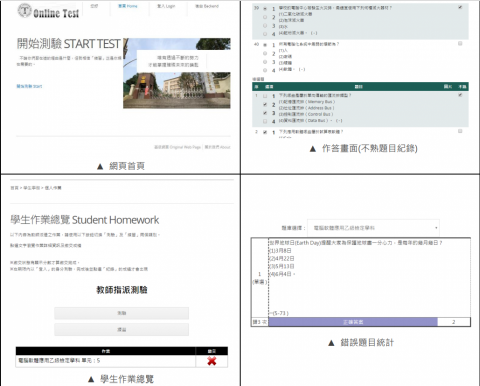
Task: Check the Memory Bus option checkbox
Action: coord(265,96)
